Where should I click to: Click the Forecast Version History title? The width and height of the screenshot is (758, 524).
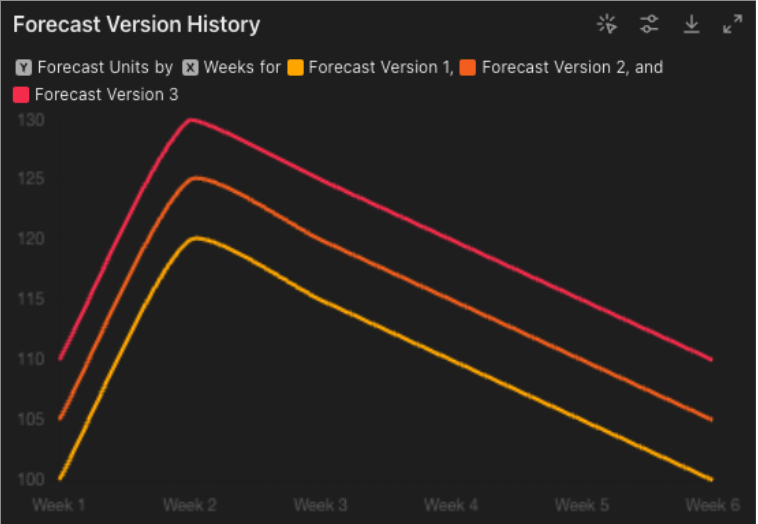[136, 25]
